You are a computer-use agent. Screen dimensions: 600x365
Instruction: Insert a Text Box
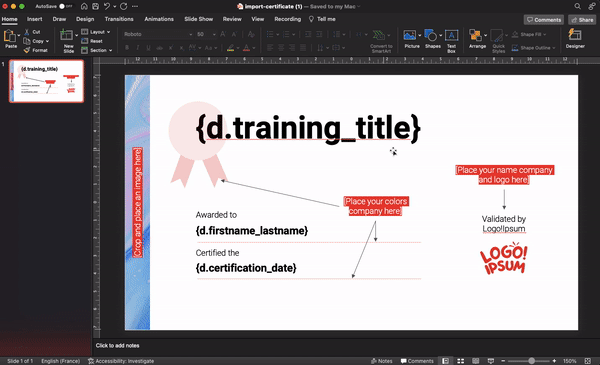coord(452,36)
